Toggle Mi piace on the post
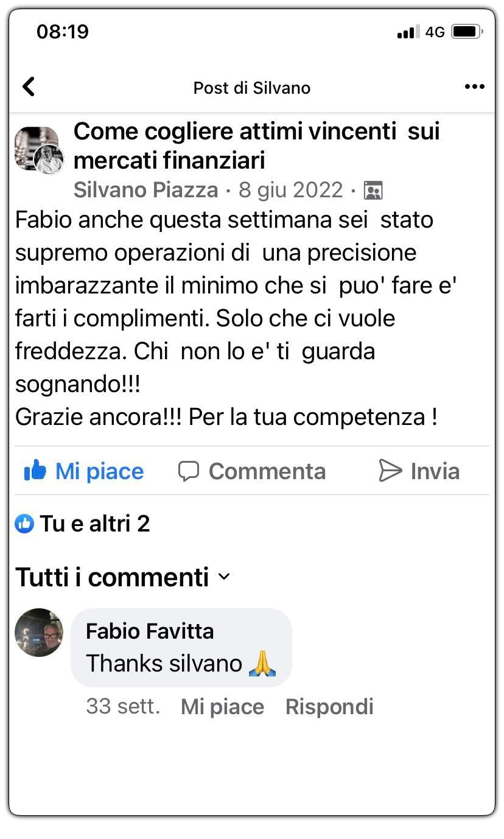This screenshot has height=839, width=504. (84, 471)
